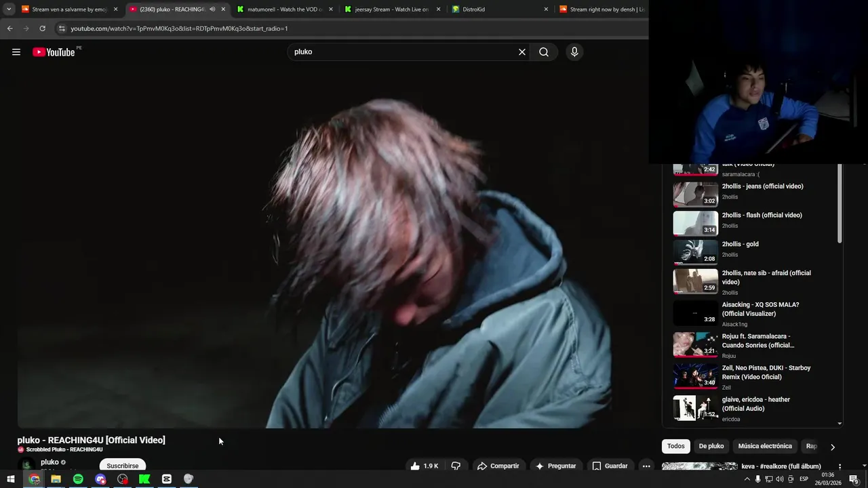Open the YouTube hamburger guide menu

(x=16, y=52)
